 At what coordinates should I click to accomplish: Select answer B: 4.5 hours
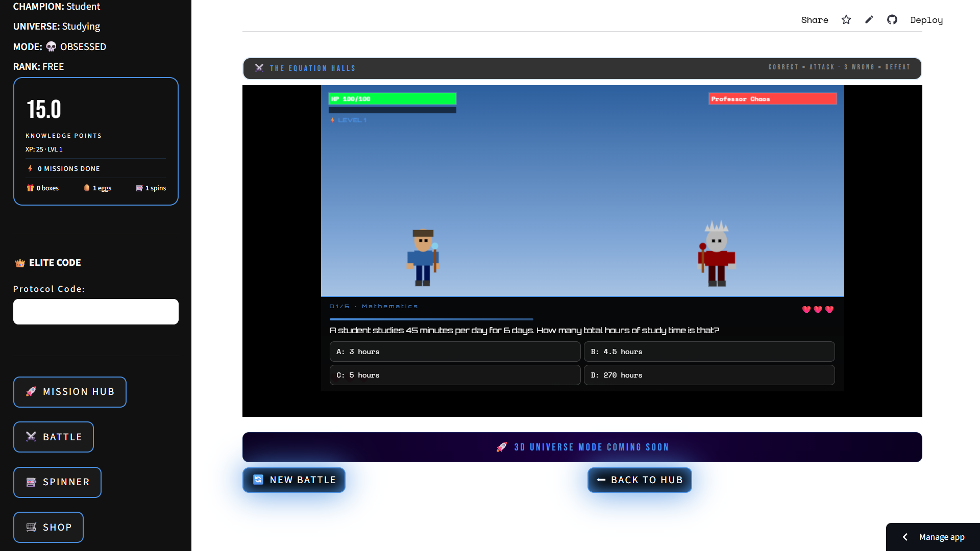point(709,352)
